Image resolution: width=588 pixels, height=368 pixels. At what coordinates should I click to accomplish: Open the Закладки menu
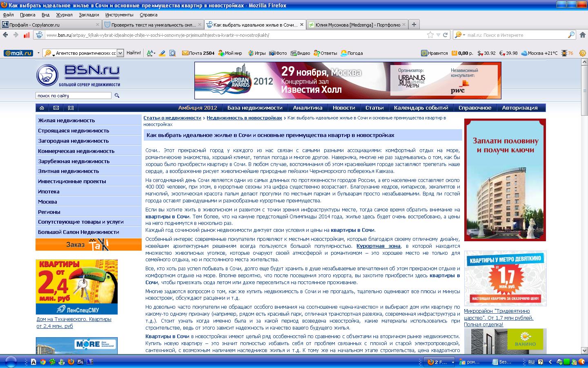coord(89,15)
